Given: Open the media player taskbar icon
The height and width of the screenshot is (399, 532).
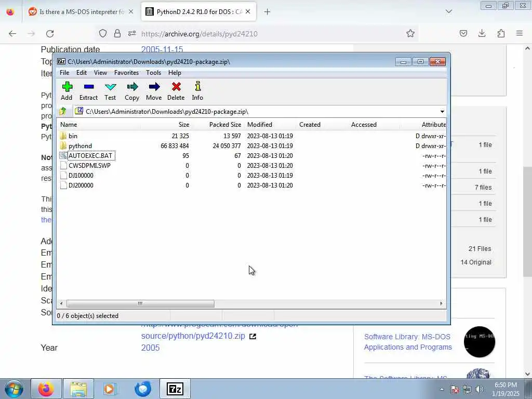Looking at the screenshot, I should (x=109, y=389).
